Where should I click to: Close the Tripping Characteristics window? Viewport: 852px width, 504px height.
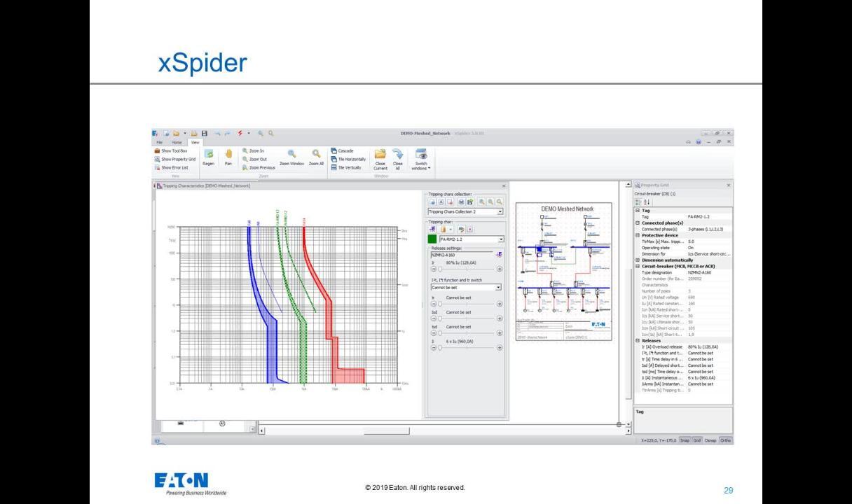tap(504, 185)
